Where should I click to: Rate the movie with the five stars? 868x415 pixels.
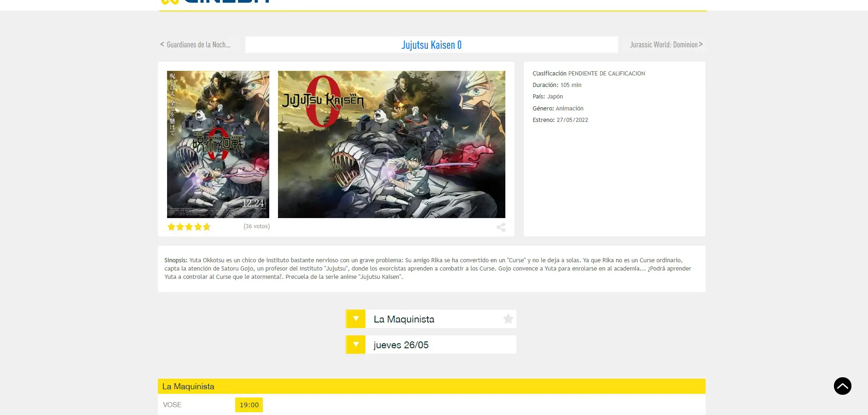point(189,226)
